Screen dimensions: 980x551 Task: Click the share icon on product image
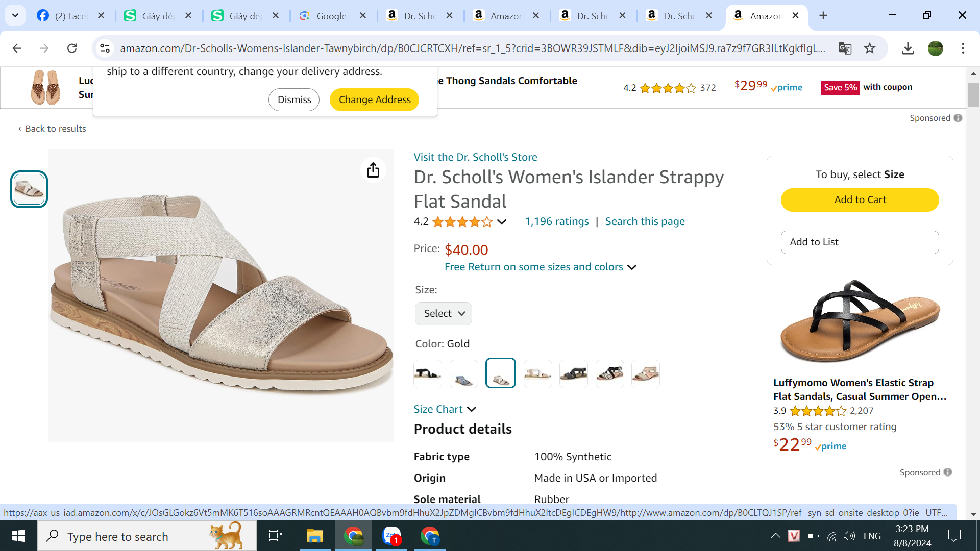pos(373,170)
